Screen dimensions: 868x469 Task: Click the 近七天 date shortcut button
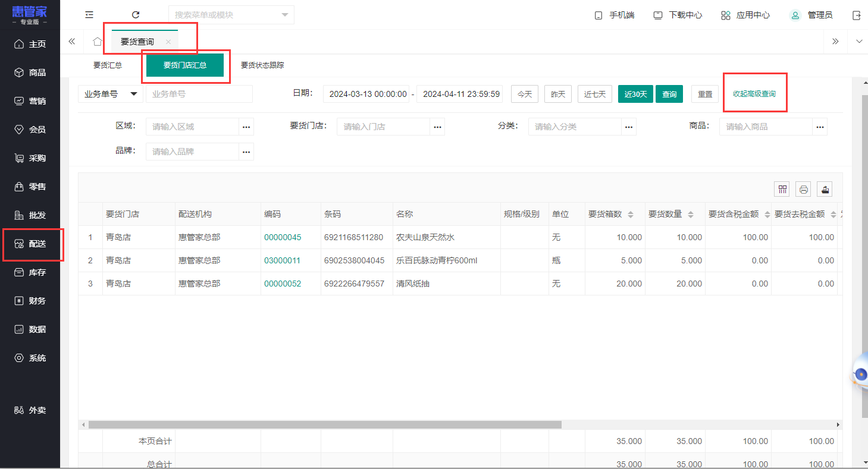(595, 94)
